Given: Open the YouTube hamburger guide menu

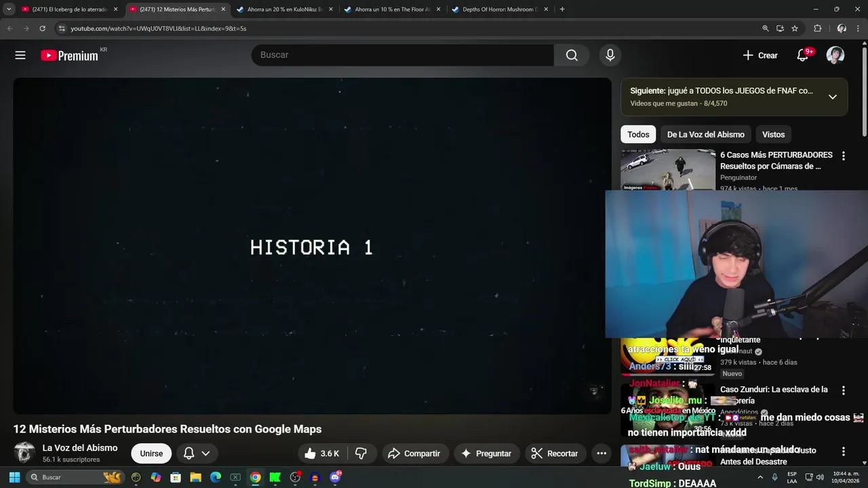Looking at the screenshot, I should pyautogui.click(x=20, y=56).
